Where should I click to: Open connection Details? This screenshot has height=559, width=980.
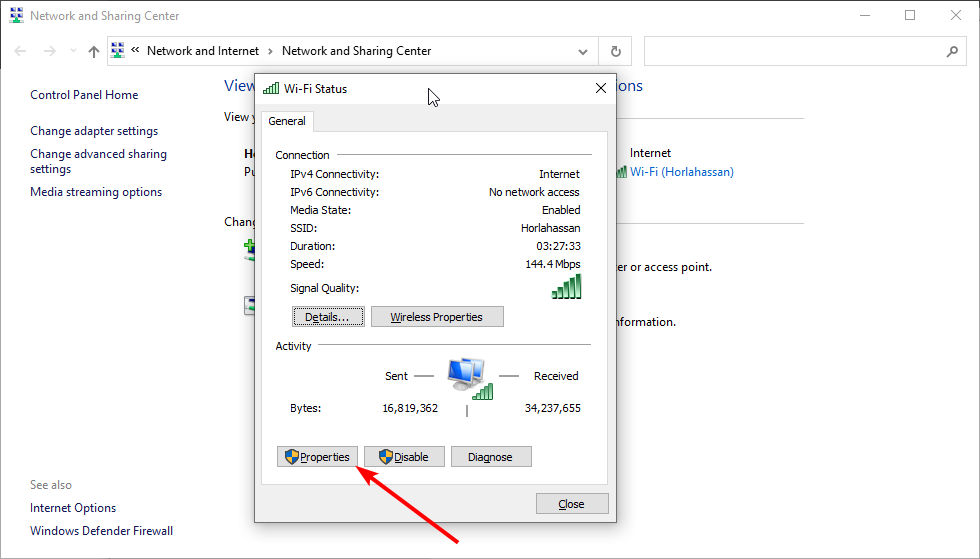pos(327,317)
